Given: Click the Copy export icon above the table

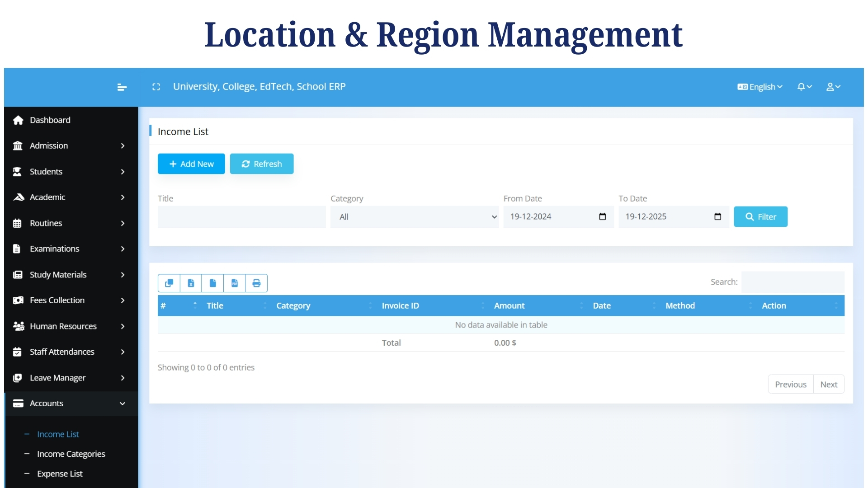Looking at the screenshot, I should [169, 283].
